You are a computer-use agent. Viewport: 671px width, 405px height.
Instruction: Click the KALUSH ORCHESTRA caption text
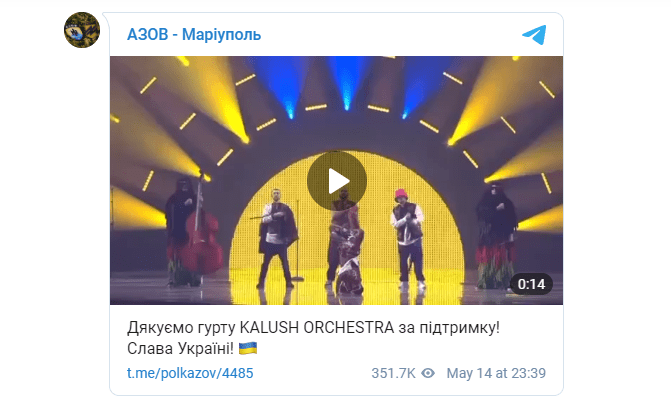click(x=317, y=328)
